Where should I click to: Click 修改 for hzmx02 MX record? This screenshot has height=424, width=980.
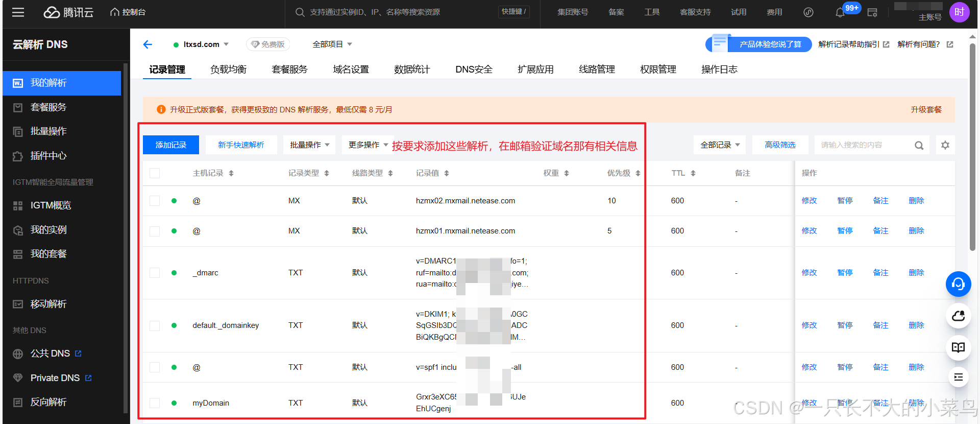click(x=809, y=201)
